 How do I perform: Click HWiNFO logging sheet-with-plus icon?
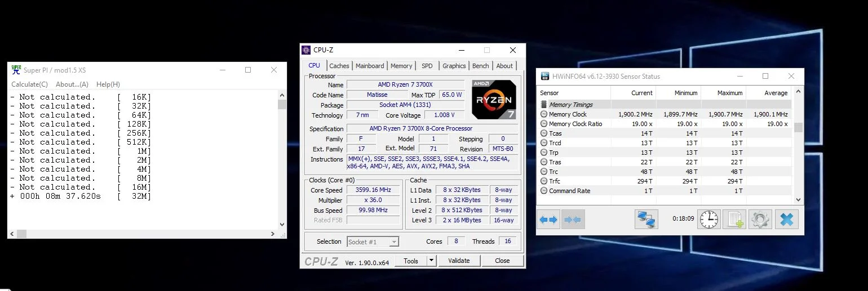pos(735,220)
